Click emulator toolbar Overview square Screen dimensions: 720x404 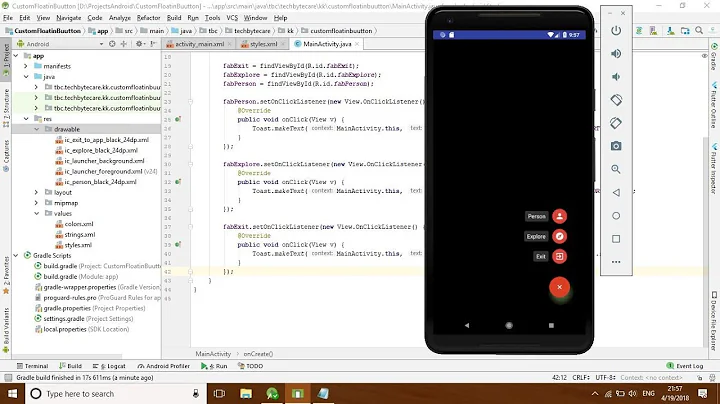(616, 239)
